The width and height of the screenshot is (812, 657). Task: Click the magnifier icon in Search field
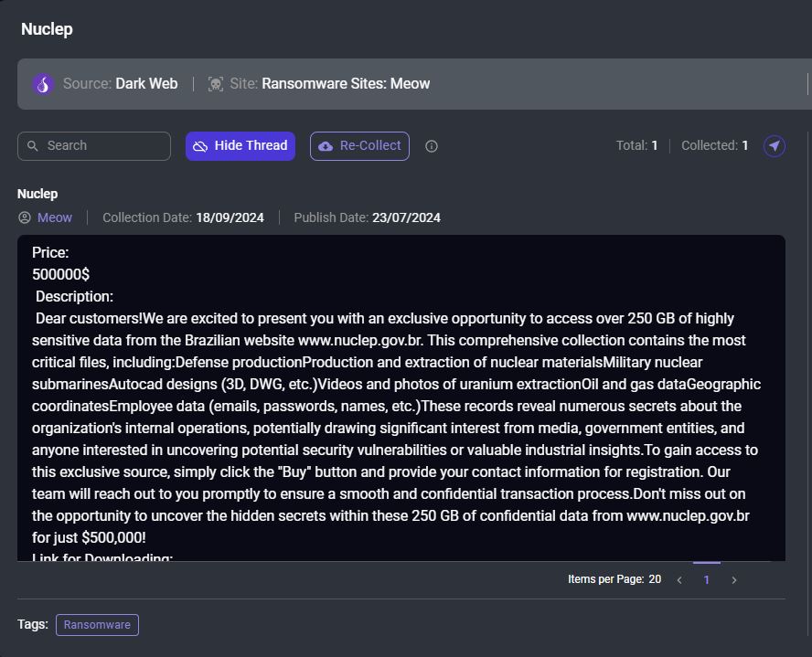pyautogui.click(x=33, y=146)
